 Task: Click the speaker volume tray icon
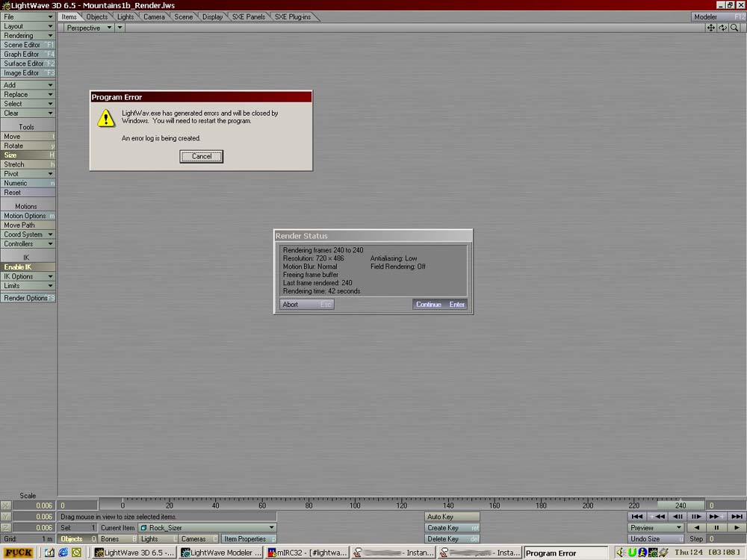click(621, 553)
